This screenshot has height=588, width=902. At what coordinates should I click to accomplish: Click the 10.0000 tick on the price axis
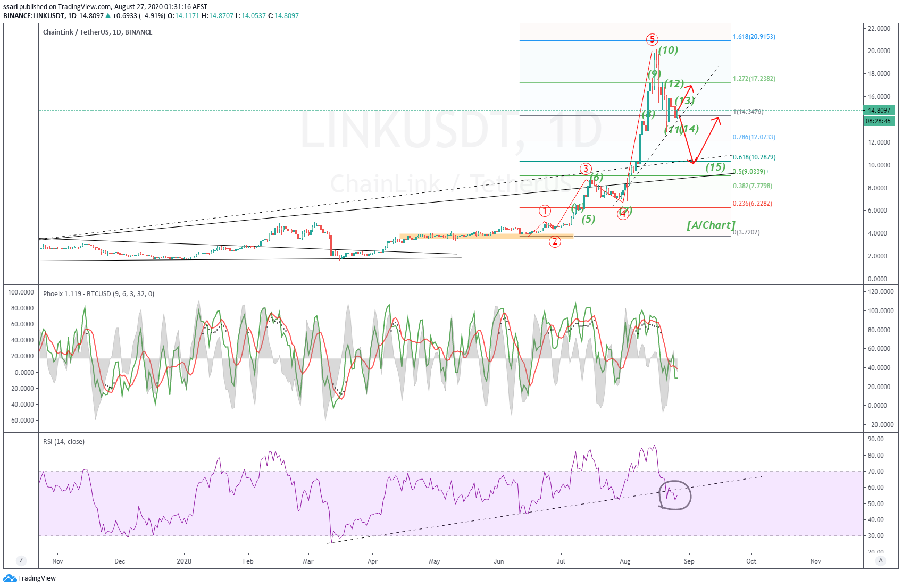point(879,165)
